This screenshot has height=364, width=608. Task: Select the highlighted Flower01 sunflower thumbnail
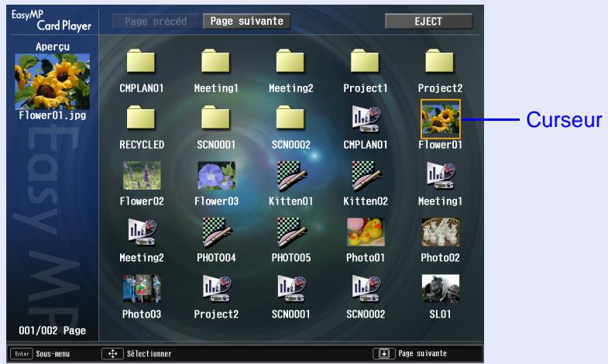441,119
